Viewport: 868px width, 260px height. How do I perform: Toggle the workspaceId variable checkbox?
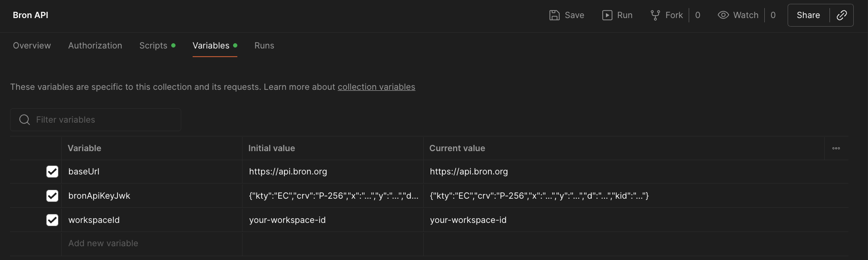pyautogui.click(x=52, y=220)
